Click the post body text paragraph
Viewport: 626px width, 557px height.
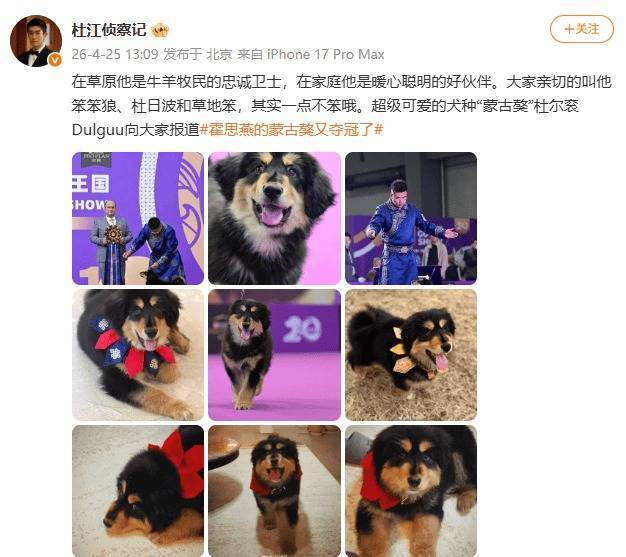pyautogui.click(x=342, y=106)
